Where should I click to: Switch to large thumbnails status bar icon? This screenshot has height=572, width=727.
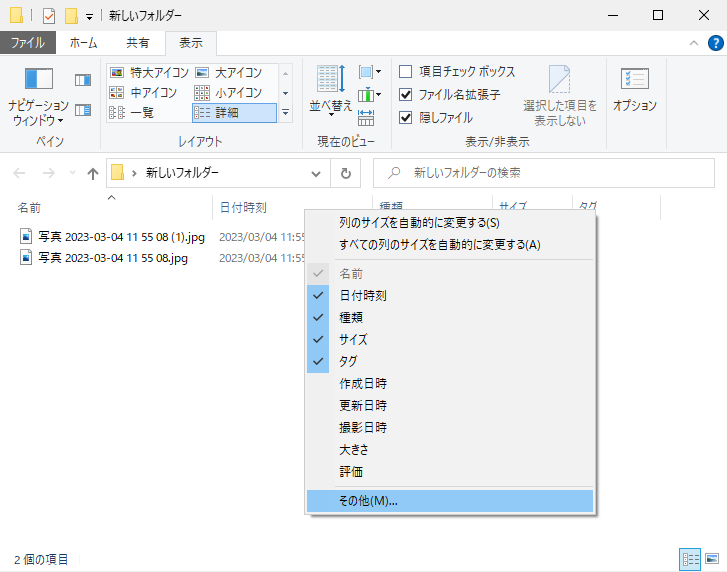(712, 559)
